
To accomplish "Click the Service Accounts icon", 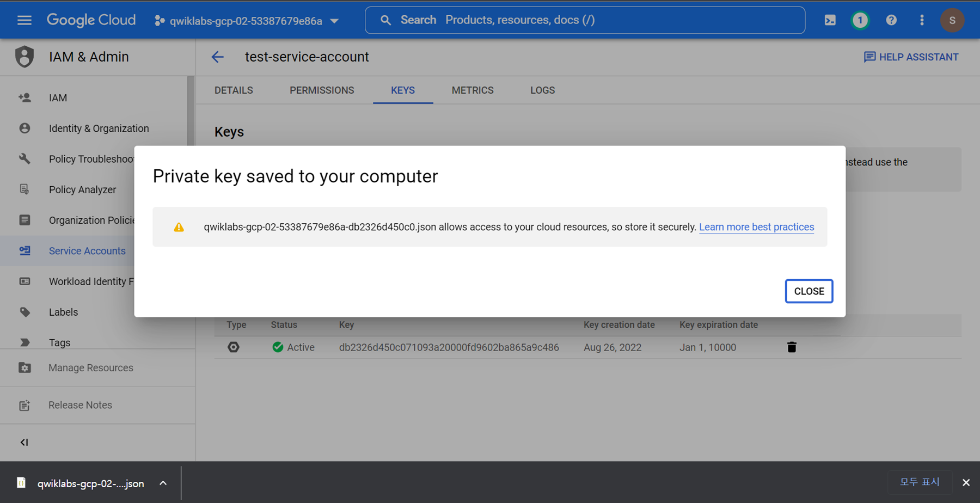I will tap(24, 251).
